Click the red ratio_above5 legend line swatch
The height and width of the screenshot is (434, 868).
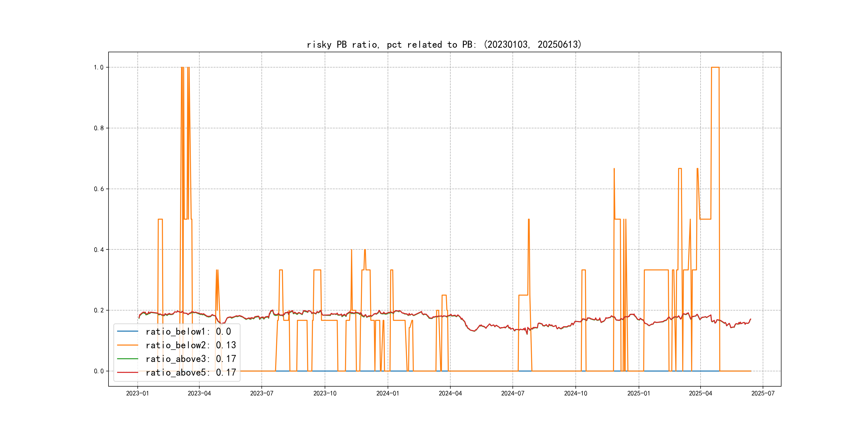tap(127, 372)
